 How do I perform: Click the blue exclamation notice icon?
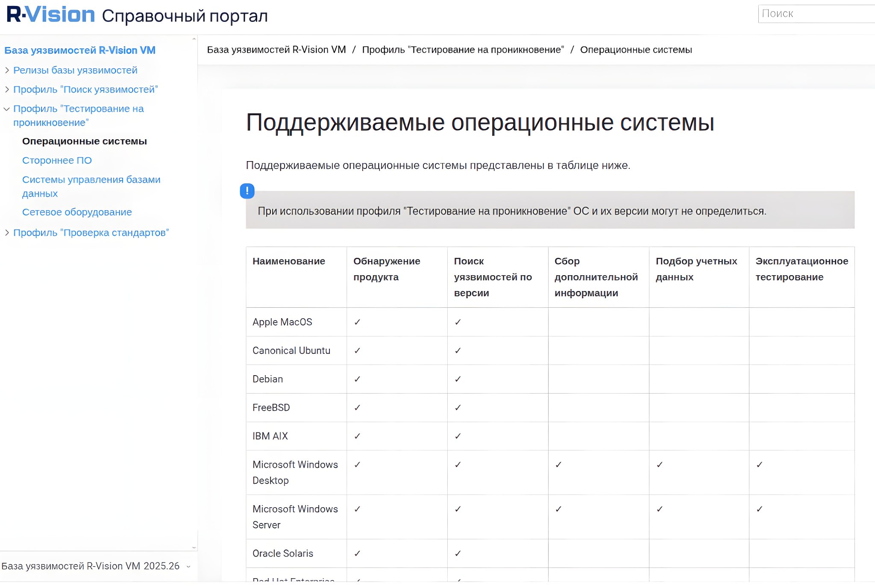[x=247, y=191]
